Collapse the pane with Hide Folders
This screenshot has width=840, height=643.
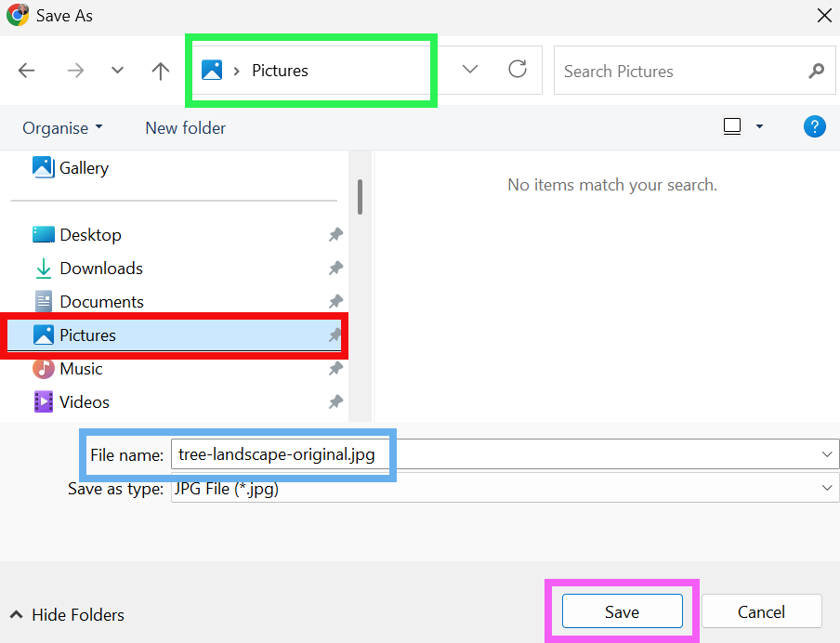(67, 614)
